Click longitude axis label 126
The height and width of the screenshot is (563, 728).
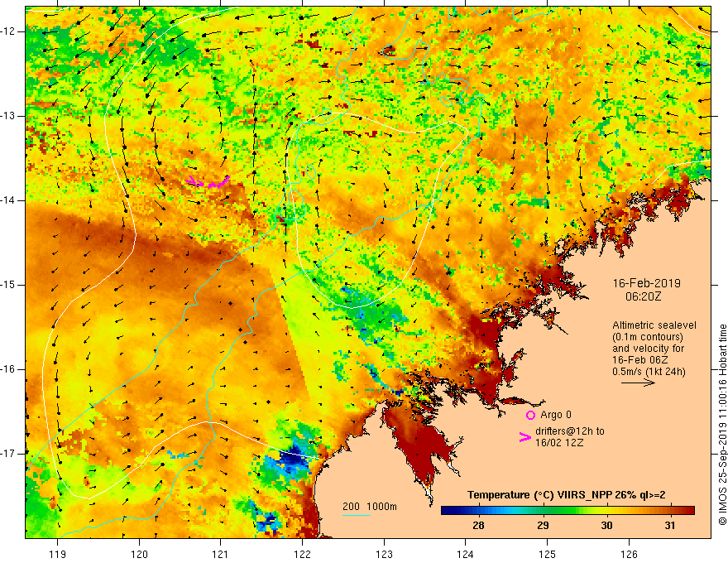[629, 554]
